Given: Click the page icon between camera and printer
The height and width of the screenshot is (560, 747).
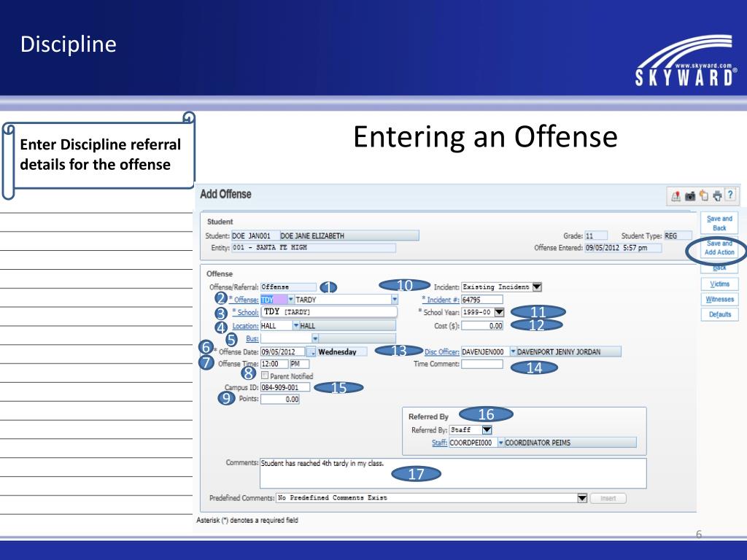Looking at the screenshot, I should coord(704,195).
